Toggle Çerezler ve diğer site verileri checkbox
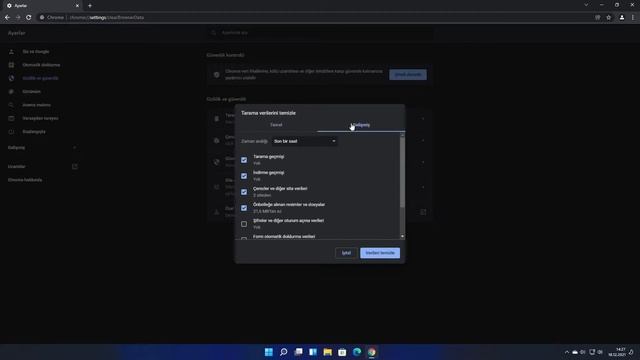The height and width of the screenshot is (360, 640). (x=244, y=192)
